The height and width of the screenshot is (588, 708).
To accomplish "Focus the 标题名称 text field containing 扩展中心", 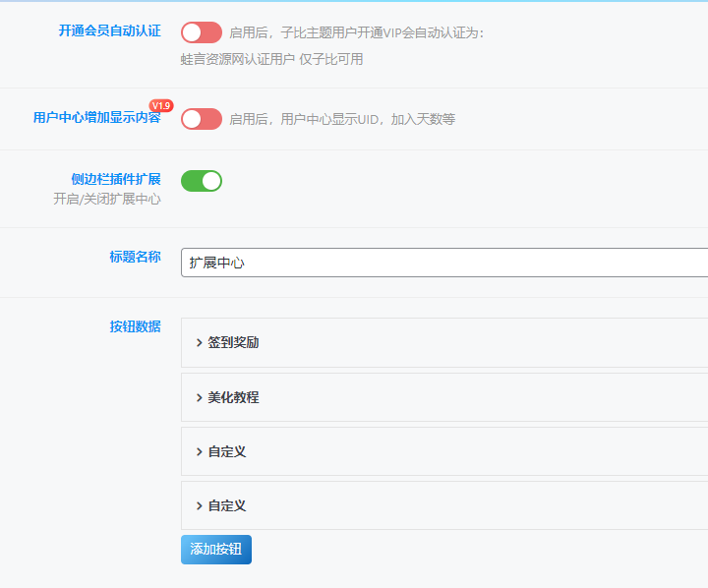I will pos(442,263).
